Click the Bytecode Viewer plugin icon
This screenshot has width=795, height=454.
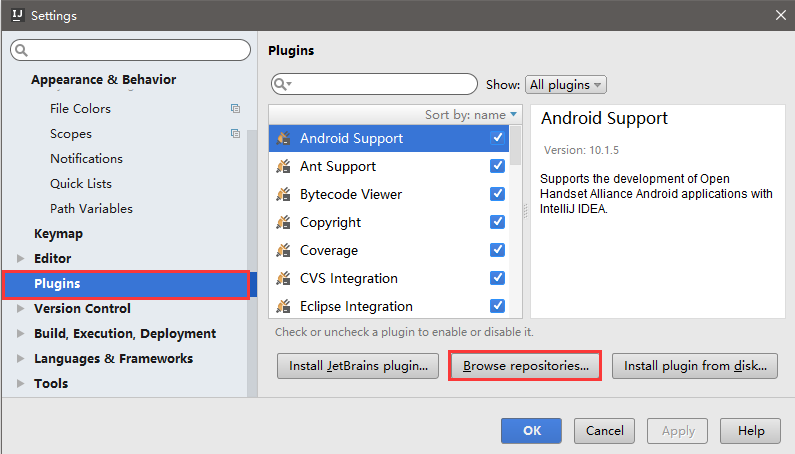(283, 194)
